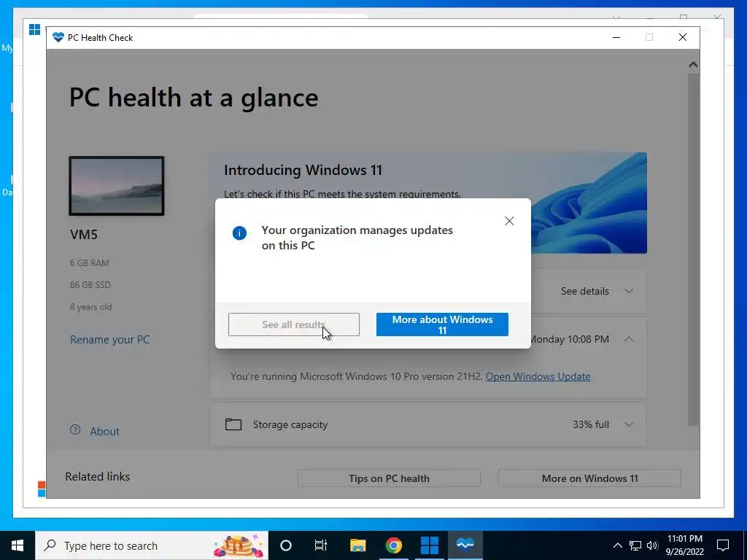Viewport: 747px width, 560px height.
Task: Click the 8 years old text
Action: [x=91, y=307]
